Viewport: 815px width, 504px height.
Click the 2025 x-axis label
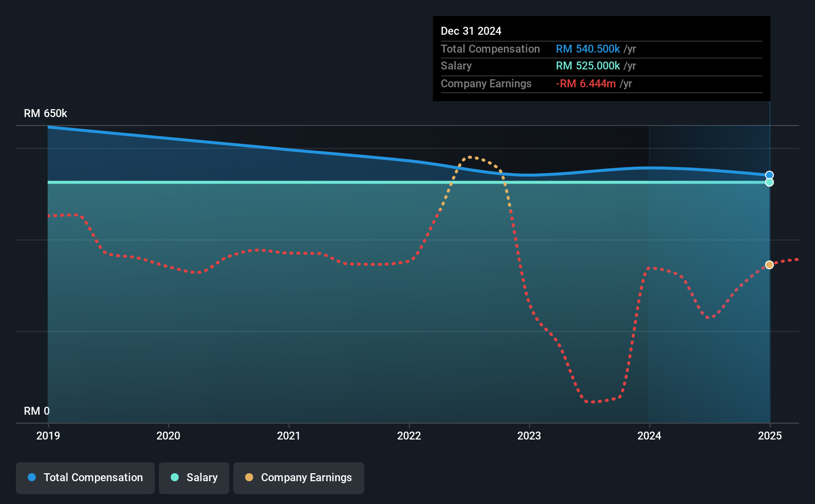tap(770, 436)
